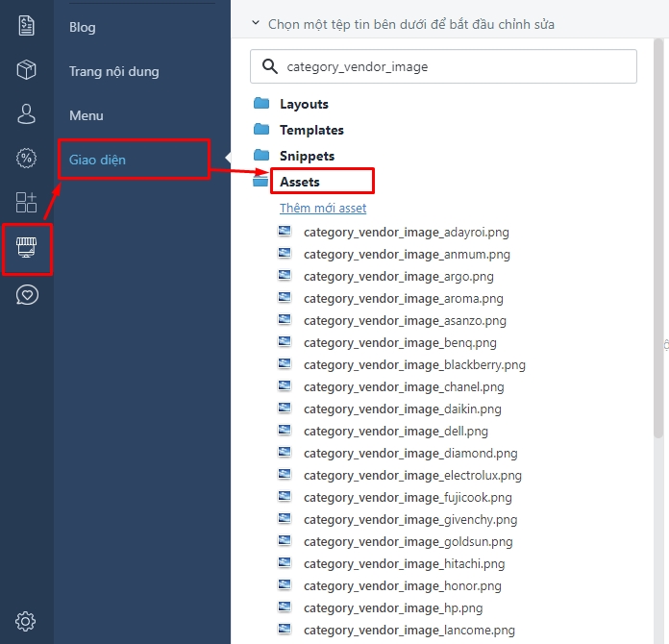
Task: Open category_vendor_image_benq.png file name
Action: (400, 343)
